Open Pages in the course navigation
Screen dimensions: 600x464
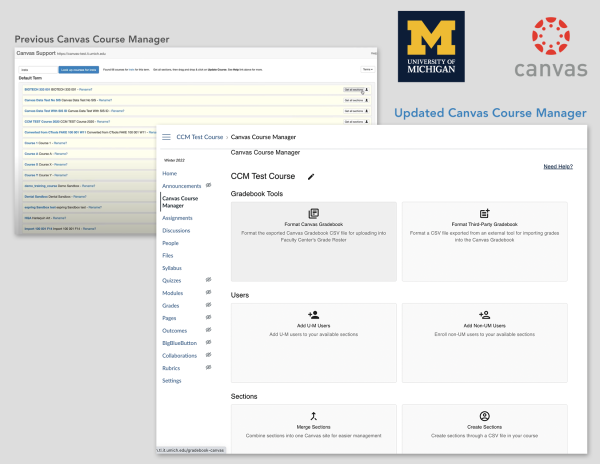tap(169, 318)
